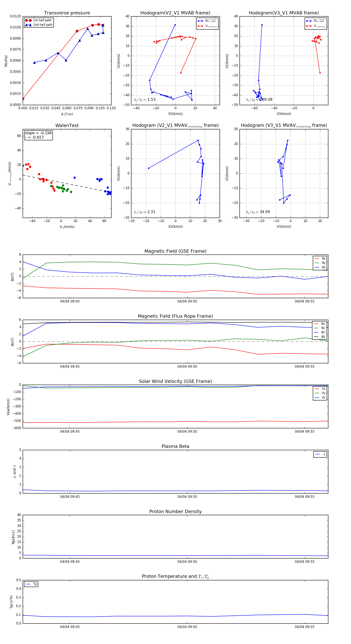351x644 pixels.
Task: Click the 'Np(#/cc)' axis label
Action: [13, 537]
